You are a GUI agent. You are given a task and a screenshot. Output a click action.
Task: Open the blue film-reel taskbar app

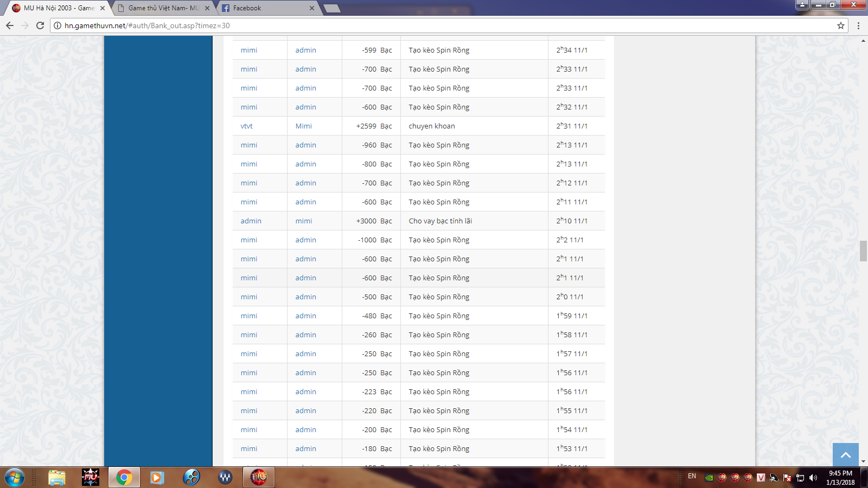192,478
